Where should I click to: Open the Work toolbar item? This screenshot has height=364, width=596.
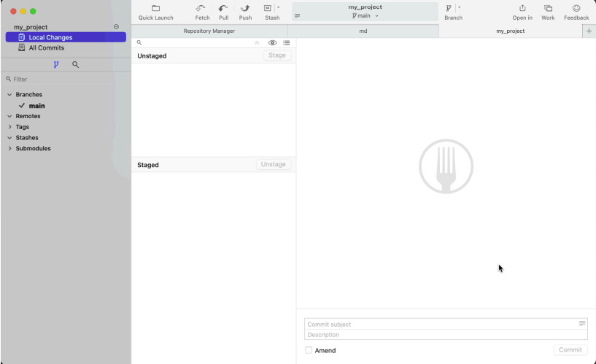(548, 12)
